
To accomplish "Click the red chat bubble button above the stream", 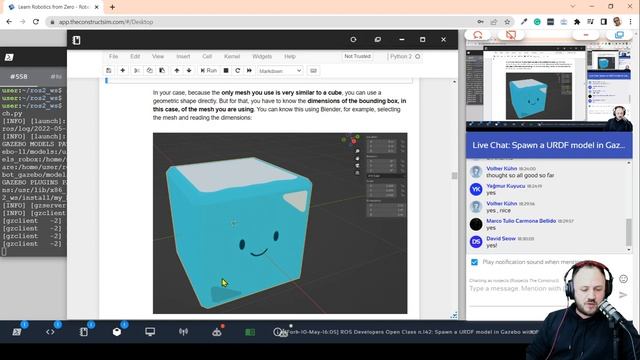I will (x=478, y=35).
